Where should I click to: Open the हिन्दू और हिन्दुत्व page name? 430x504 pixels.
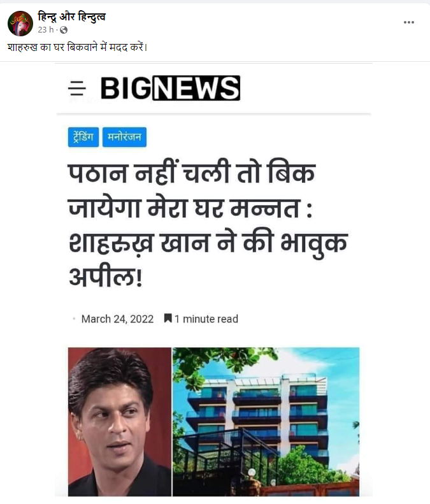(x=71, y=17)
